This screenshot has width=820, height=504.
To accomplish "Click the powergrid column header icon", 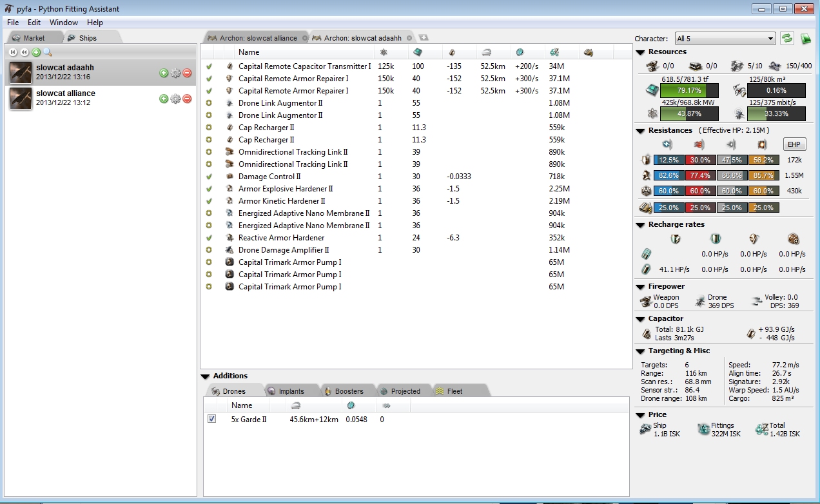I will 384,52.
